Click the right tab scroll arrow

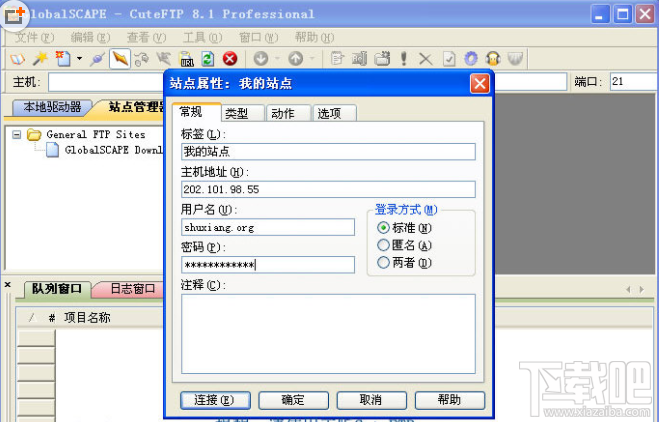pyautogui.click(x=642, y=290)
